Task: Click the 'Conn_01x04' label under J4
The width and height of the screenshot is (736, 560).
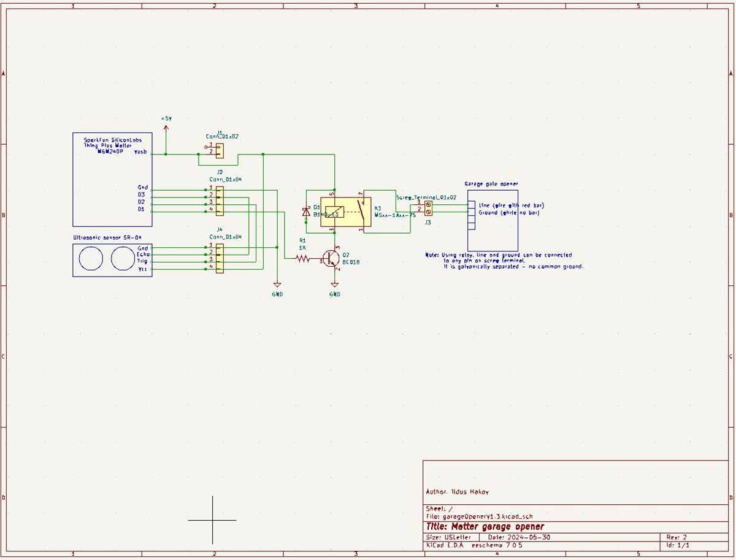Action: tap(225, 236)
